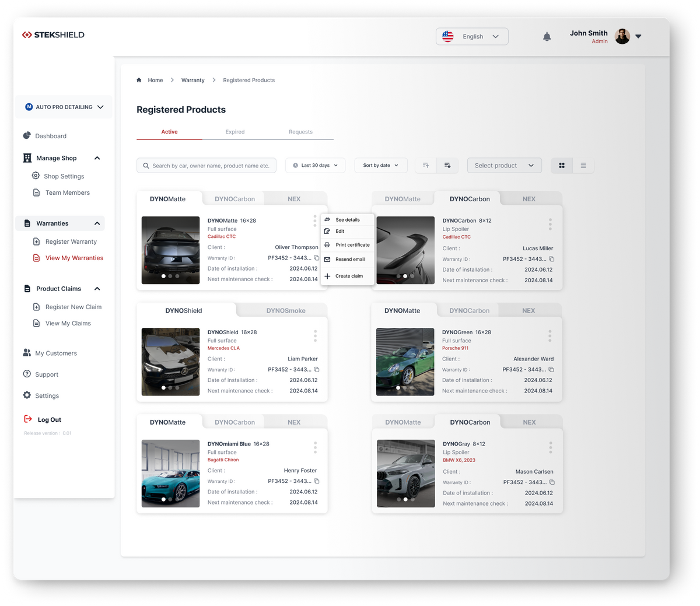Viewport: 700px width, 606px height.
Task: Switch to the Expired tab
Action: (235, 132)
